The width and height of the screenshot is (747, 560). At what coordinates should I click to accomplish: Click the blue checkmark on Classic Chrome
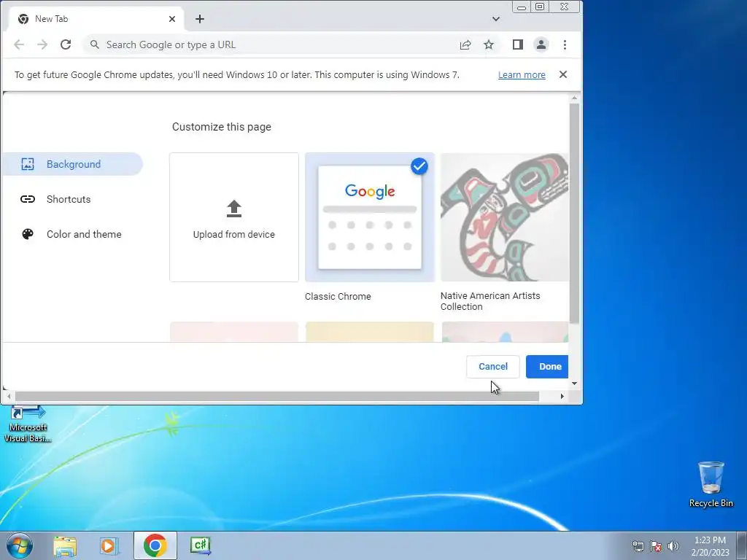tap(419, 166)
